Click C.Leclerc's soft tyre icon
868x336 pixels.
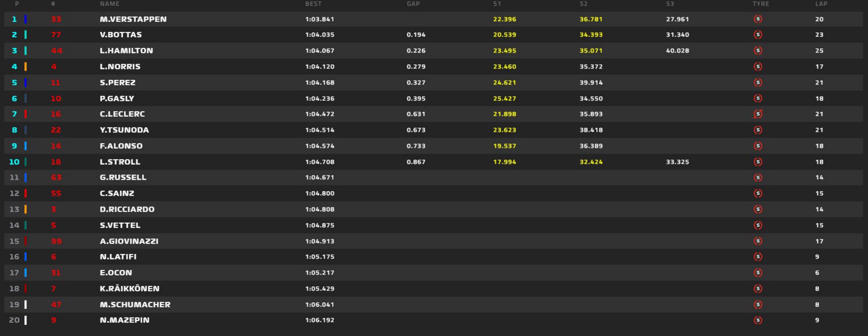click(758, 114)
